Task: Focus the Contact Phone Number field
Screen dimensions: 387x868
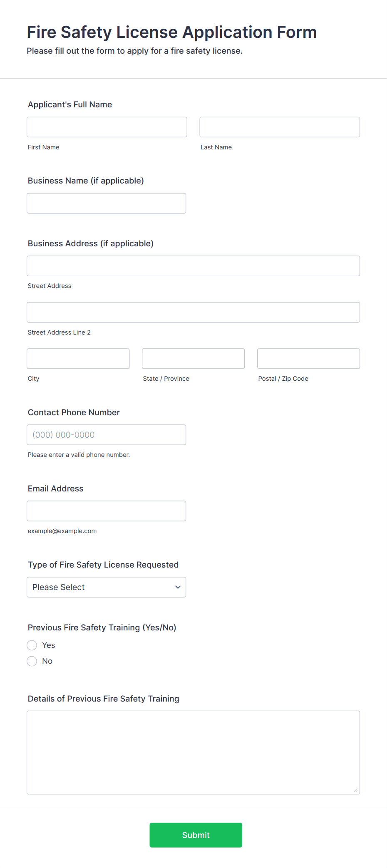Action: 107,435
